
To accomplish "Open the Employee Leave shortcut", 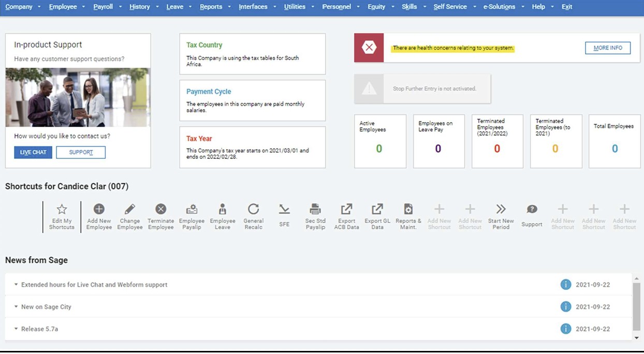I will point(223,210).
